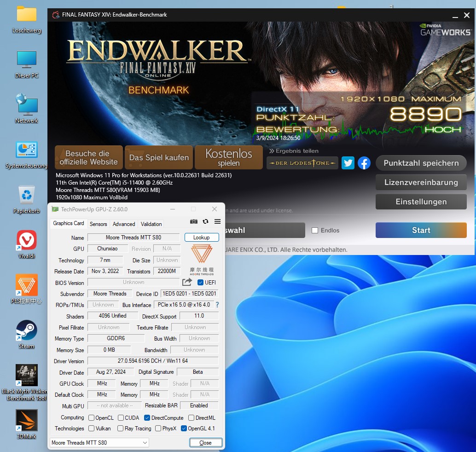Click Start to run the benchmark

[421, 230]
